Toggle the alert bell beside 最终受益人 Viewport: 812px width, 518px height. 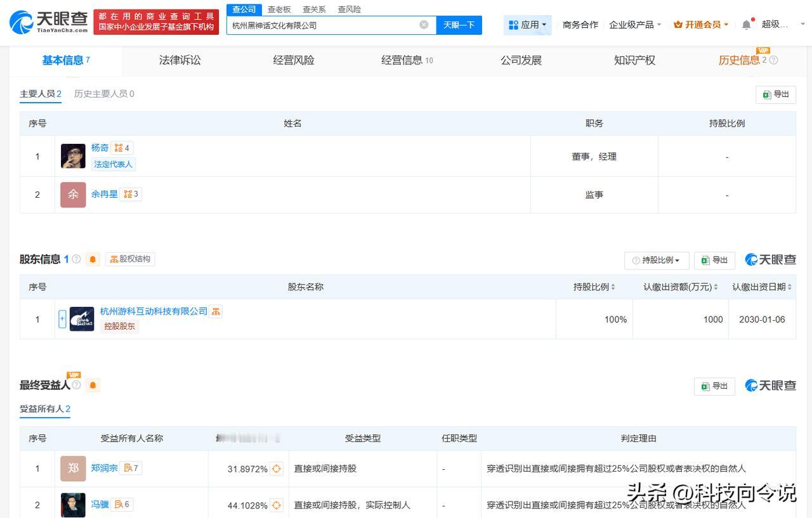click(93, 385)
